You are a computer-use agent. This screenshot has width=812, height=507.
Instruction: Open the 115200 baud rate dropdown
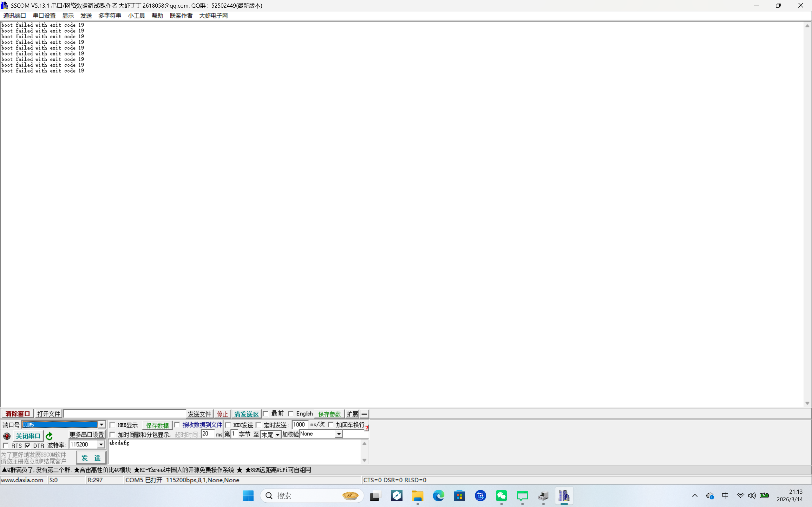pos(101,445)
